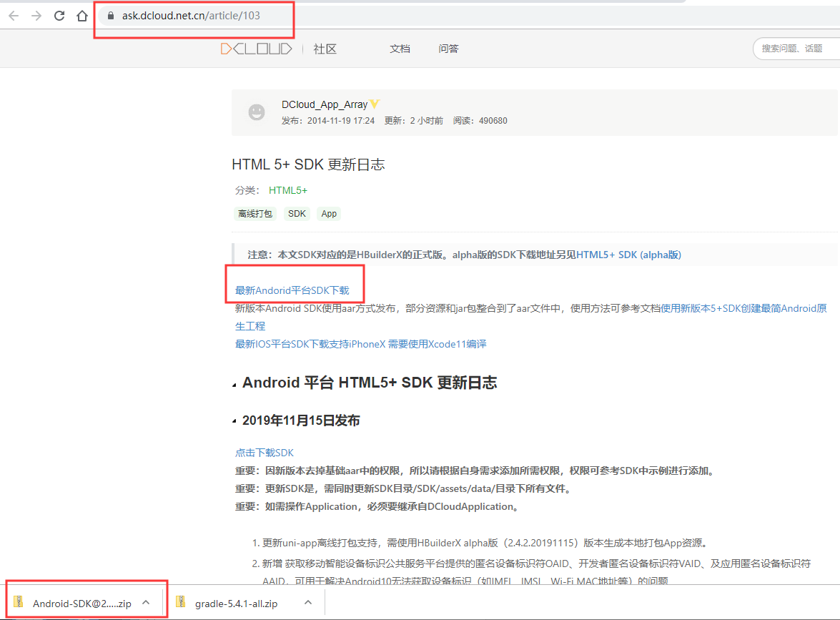This screenshot has height=620, width=840.
Task: Select the read count 490680
Action: pyautogui.click(x=493, y=121)
